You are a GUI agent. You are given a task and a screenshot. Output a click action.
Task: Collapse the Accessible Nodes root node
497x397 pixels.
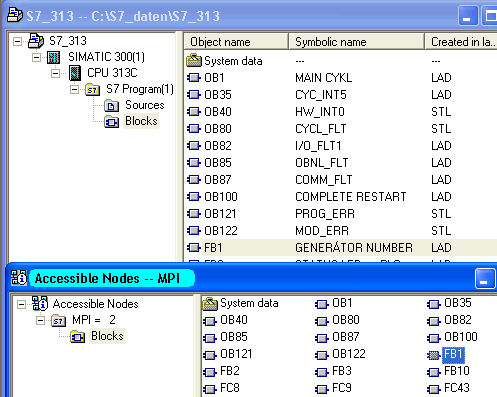pyautogui.click(x=21, y=304)
